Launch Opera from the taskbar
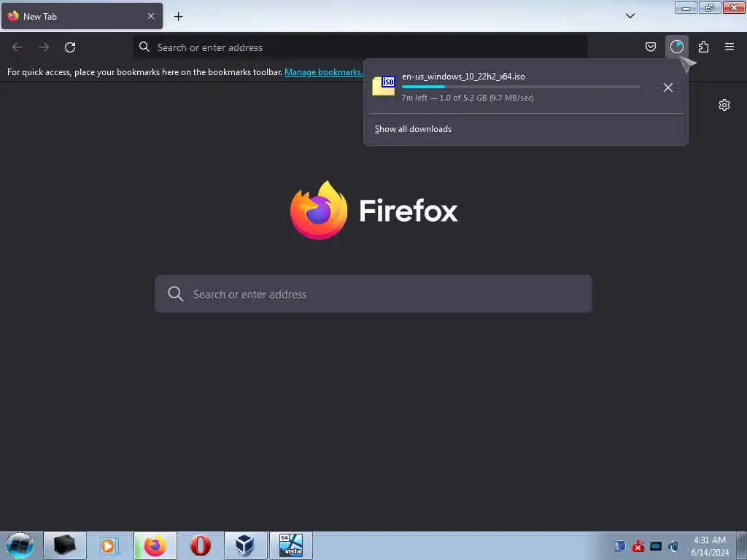 pyautogui.click(x=201, y=545)
